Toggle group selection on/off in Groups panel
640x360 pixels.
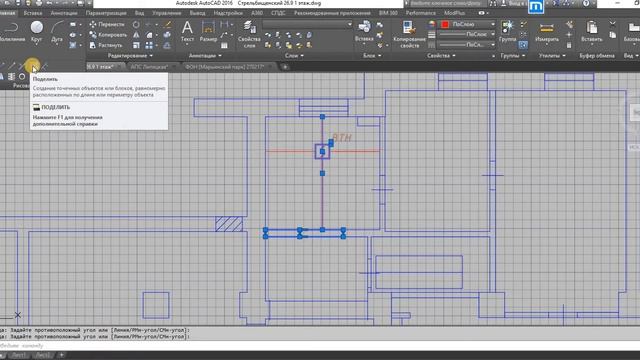tap(523, 45)
